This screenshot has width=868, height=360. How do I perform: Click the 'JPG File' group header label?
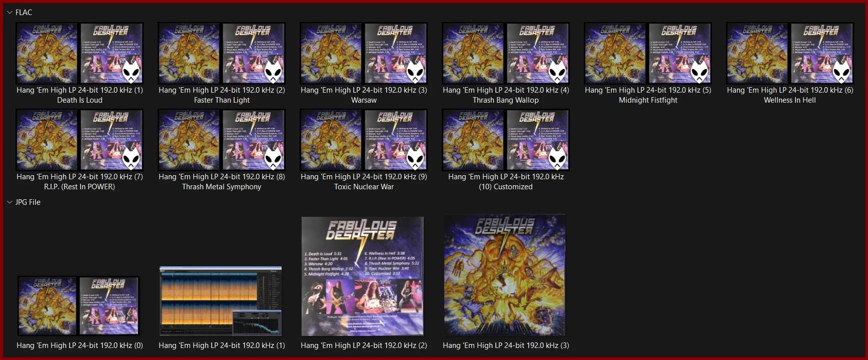[x=28, y=202]
